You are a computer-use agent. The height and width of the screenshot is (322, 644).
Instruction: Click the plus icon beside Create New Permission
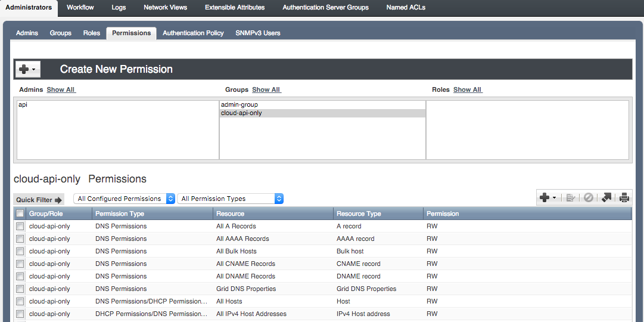(24, 70)
